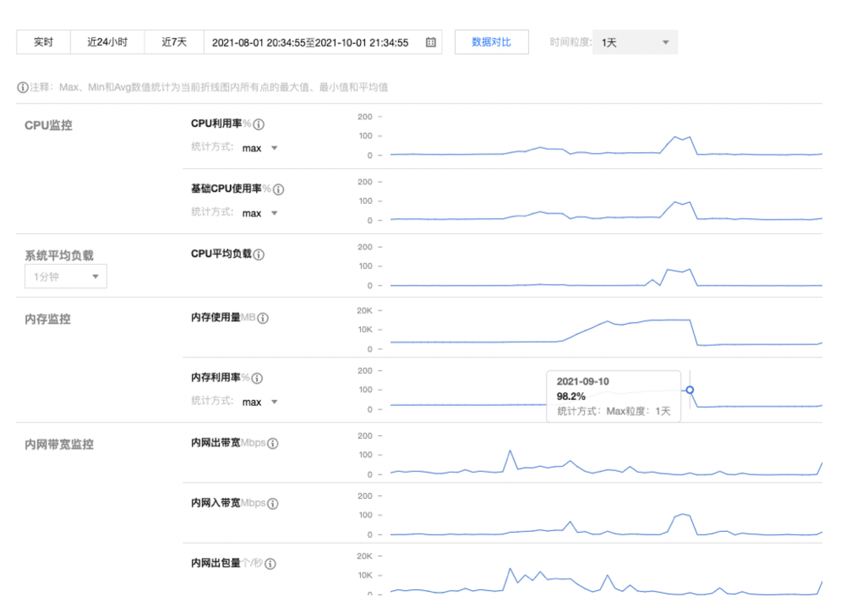Click info icon next to CPU平均负载

coord(259,254)
